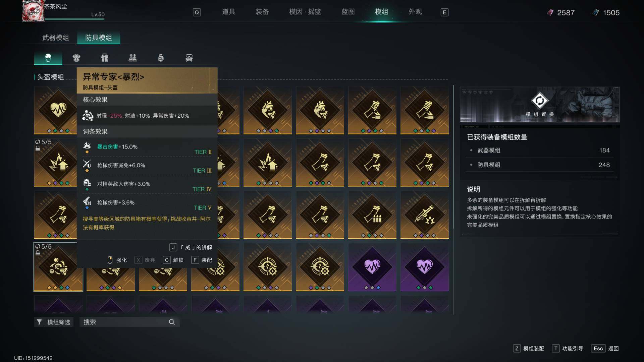Select the chest armor module category icon
This screenshot has width=644, height=362.
point(76,58)
